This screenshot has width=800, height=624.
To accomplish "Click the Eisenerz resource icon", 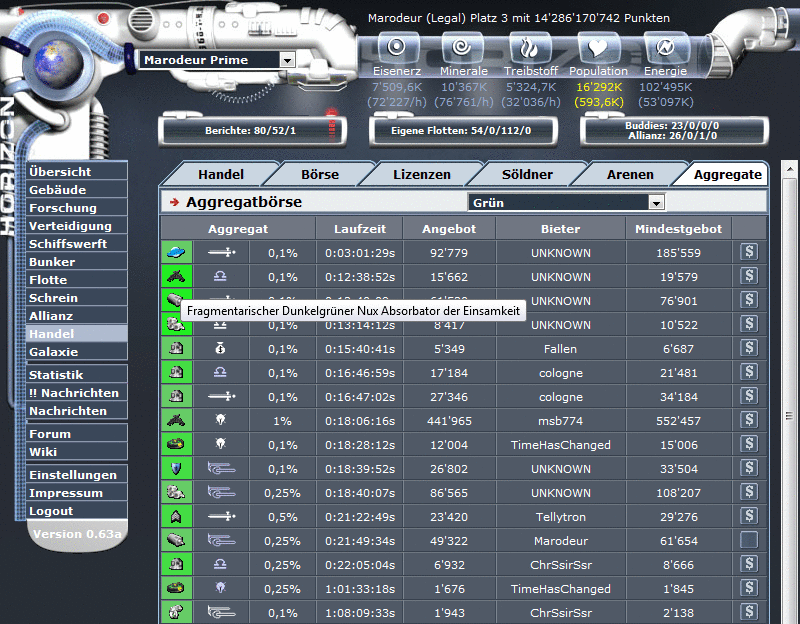I will pos(397,48).
